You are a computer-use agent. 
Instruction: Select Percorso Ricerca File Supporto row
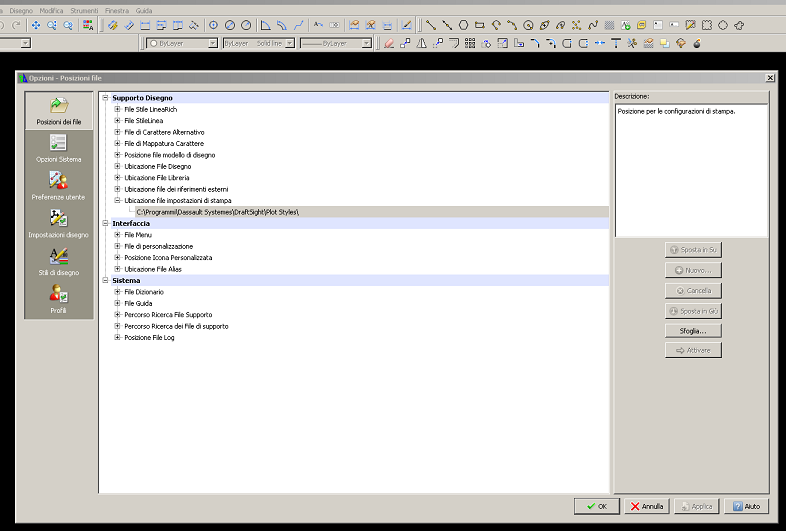168,315
